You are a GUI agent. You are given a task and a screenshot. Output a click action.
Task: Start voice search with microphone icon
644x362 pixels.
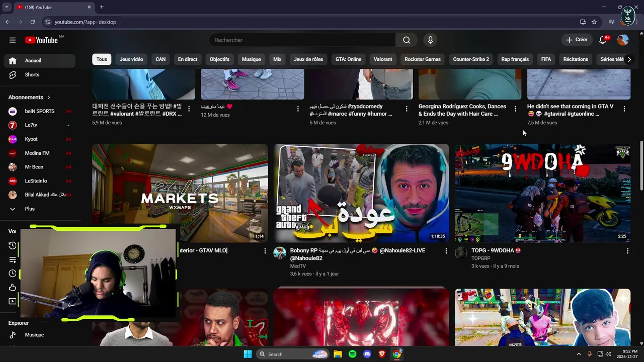coord(430,40)
